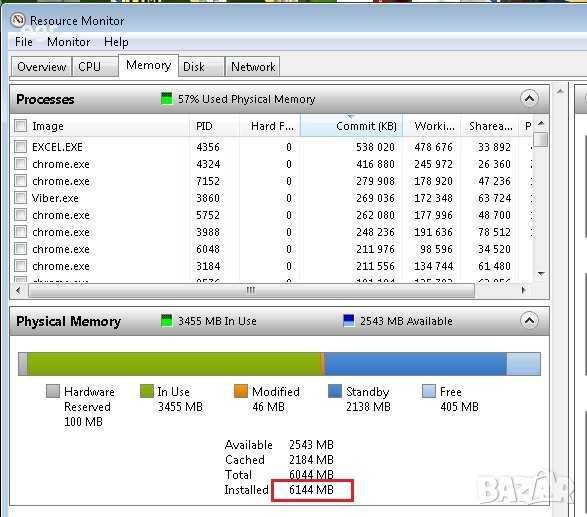Click the Installed 6144 MB value
The width and height of the screenshot is (587, 517).
click(x=311, y=490)
